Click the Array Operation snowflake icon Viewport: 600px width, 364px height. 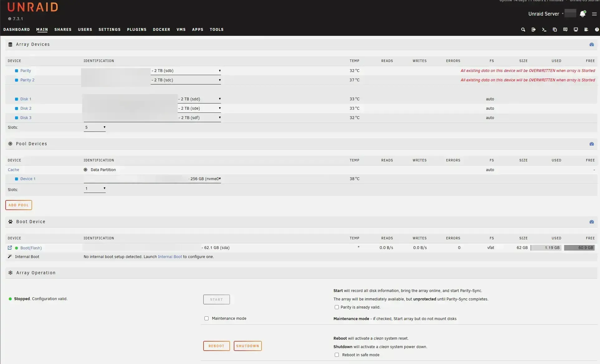(x=10, y=273)
